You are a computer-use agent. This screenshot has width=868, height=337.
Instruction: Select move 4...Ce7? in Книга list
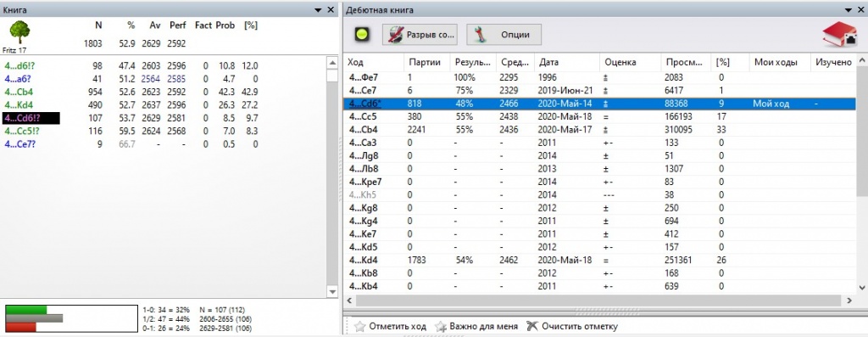(21, 144)
